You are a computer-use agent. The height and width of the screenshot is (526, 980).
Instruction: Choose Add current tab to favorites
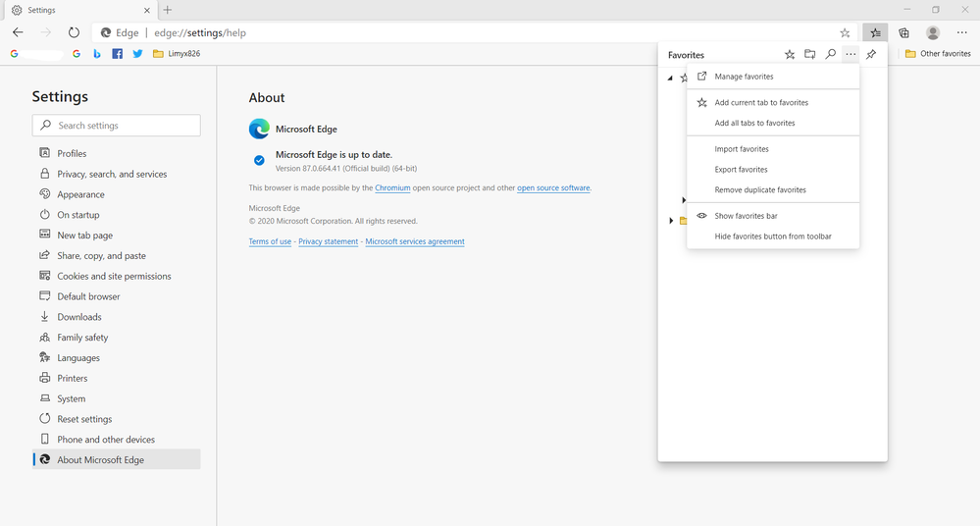pos(773,103)
